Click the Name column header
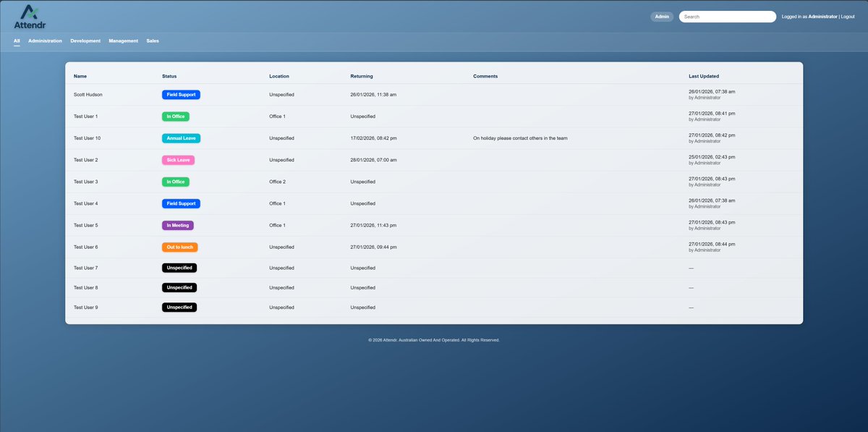The height and width of the screenshot is (432, 868). coord(80,76)
